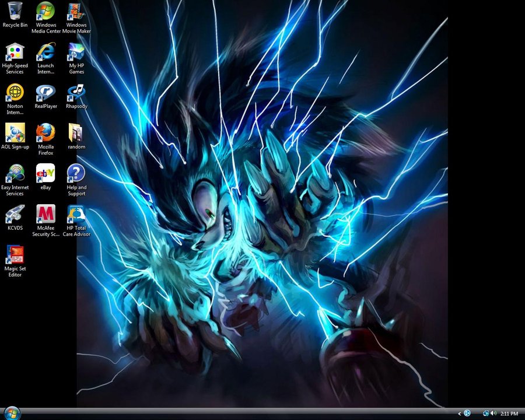Open the Windows Start orb
525x420 pixels.
(x=12, y=414)
